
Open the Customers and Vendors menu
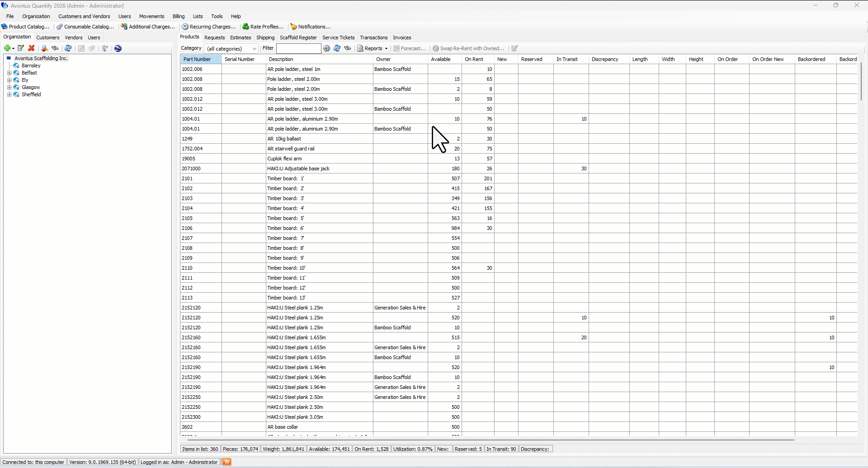84,16
